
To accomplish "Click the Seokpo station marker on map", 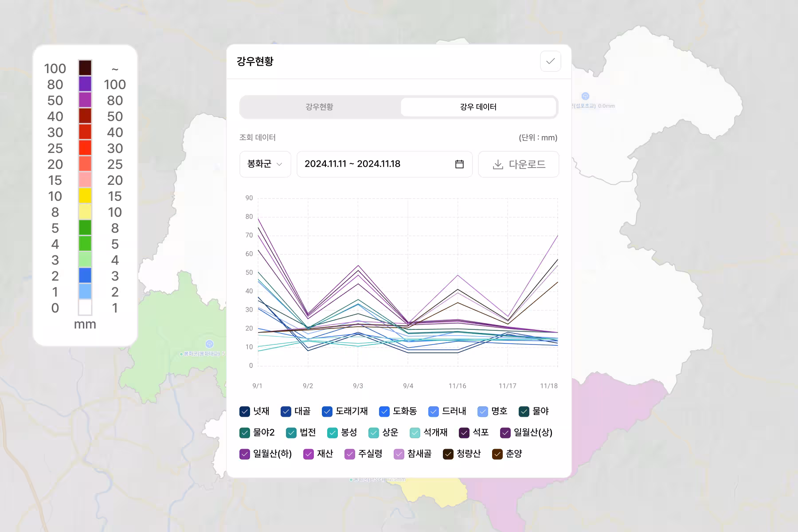I will (585, 96).
